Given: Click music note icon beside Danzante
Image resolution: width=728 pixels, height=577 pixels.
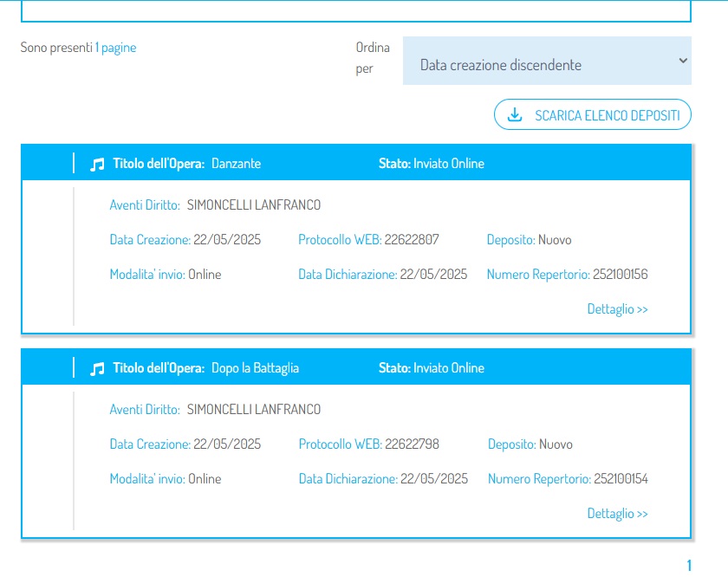Looking at the screenshot, I should (97, 165).
